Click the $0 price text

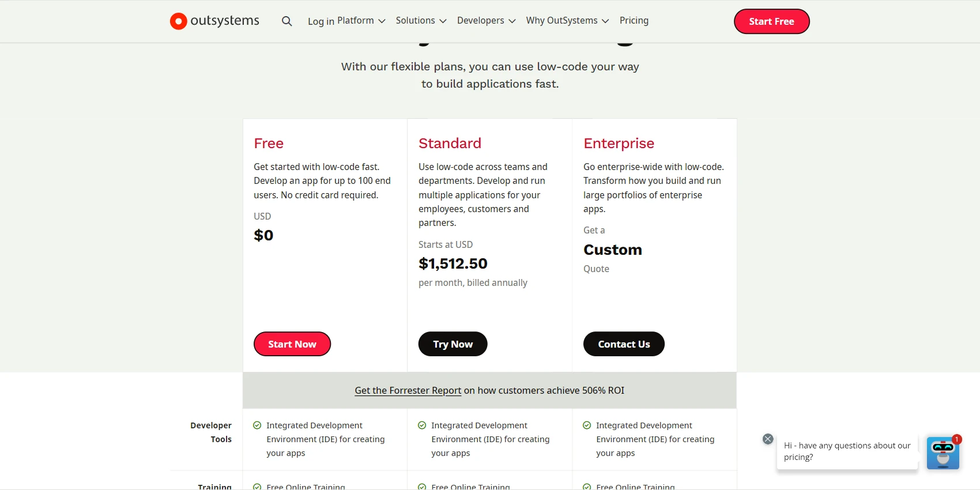point(263,235)
